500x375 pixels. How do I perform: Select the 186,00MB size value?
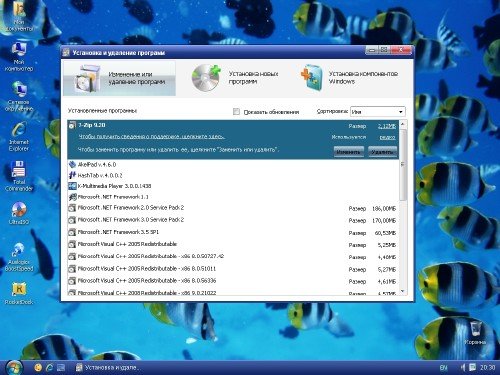[384, 209]
